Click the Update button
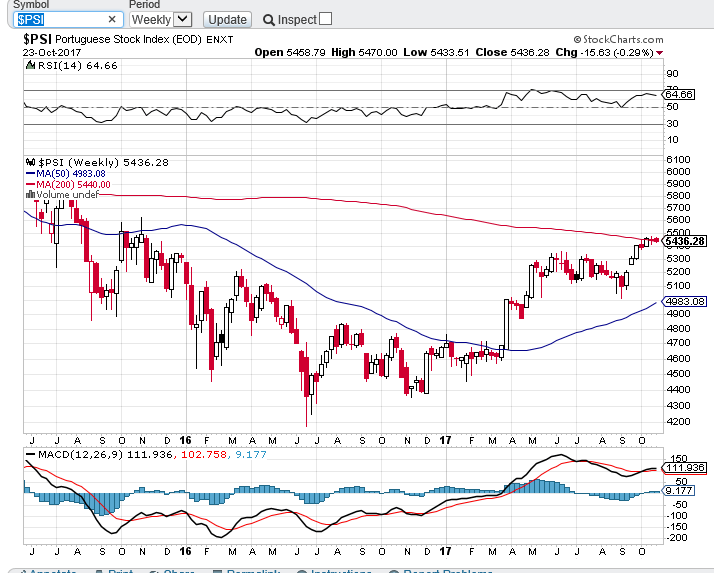714x573 pixels. pos(227,20)
